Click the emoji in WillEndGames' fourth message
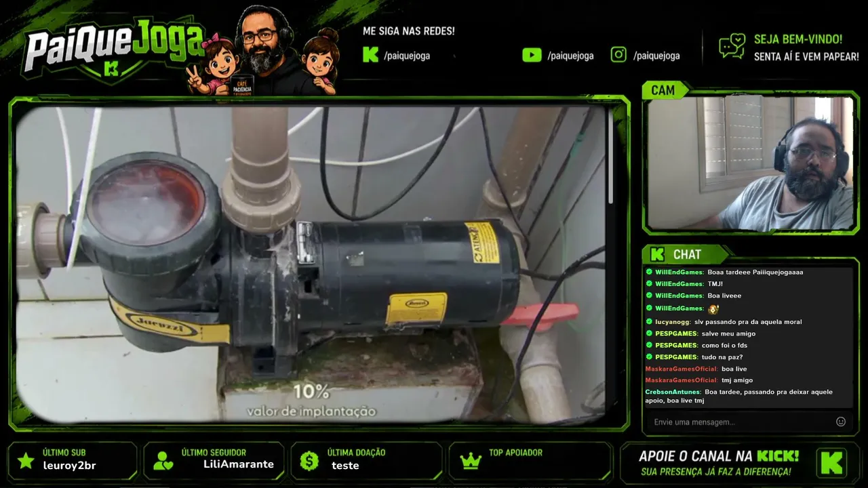The height and width of the screenshot is (488, 868). tap(713, 308)
